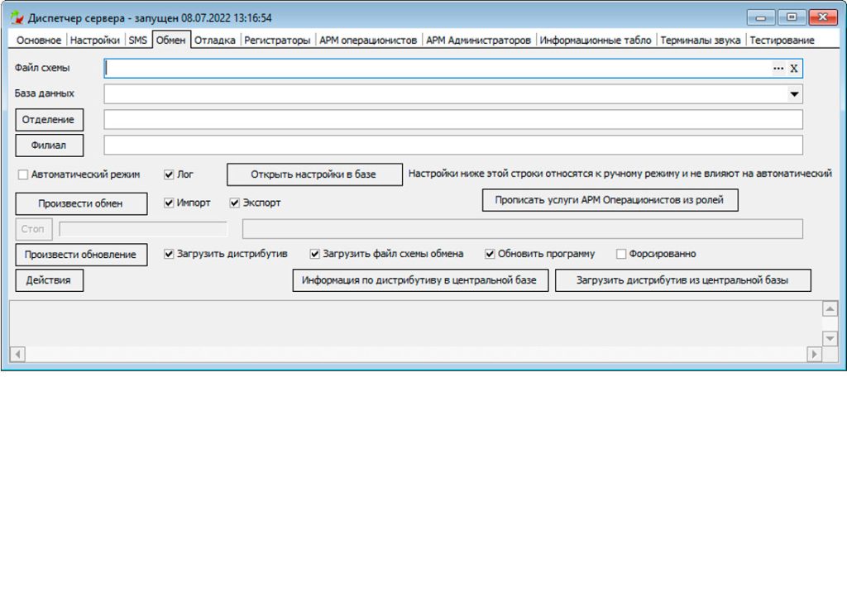Click the wide status field right of Стоп

tap(523, 229)
